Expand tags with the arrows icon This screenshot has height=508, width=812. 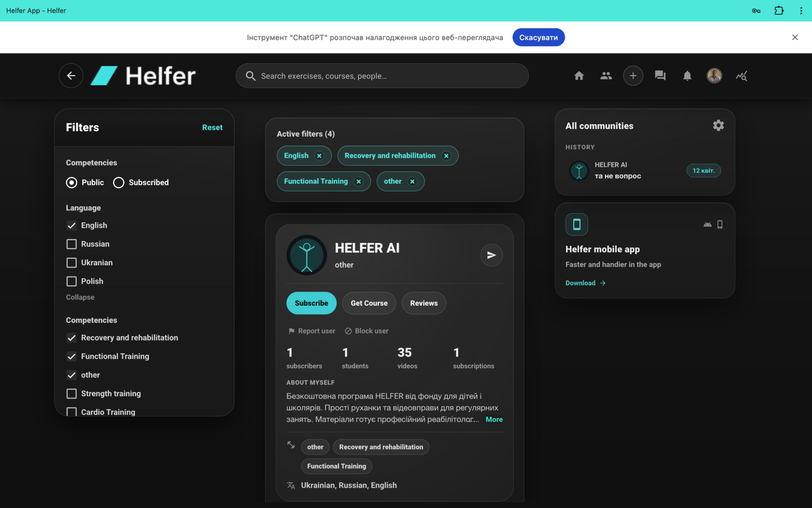point(291,445)
